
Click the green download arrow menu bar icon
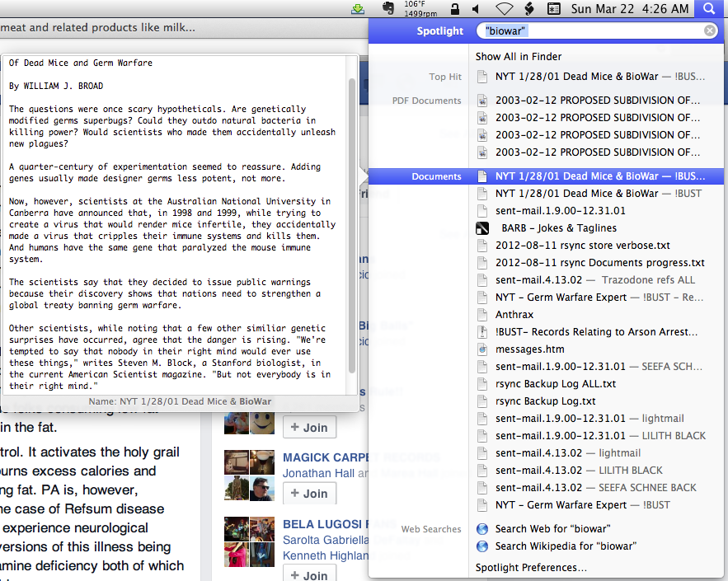pyautogui.click(x=357, y=9)
